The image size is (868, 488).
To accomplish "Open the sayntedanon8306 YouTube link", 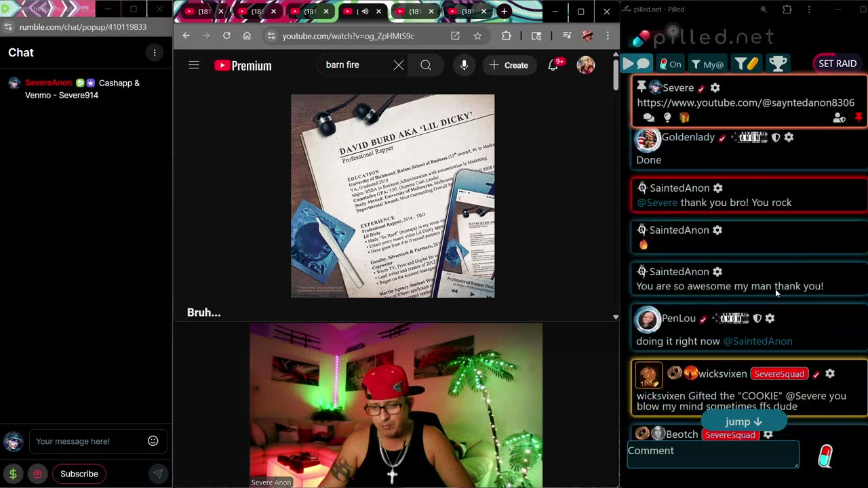I will [745, 102].
